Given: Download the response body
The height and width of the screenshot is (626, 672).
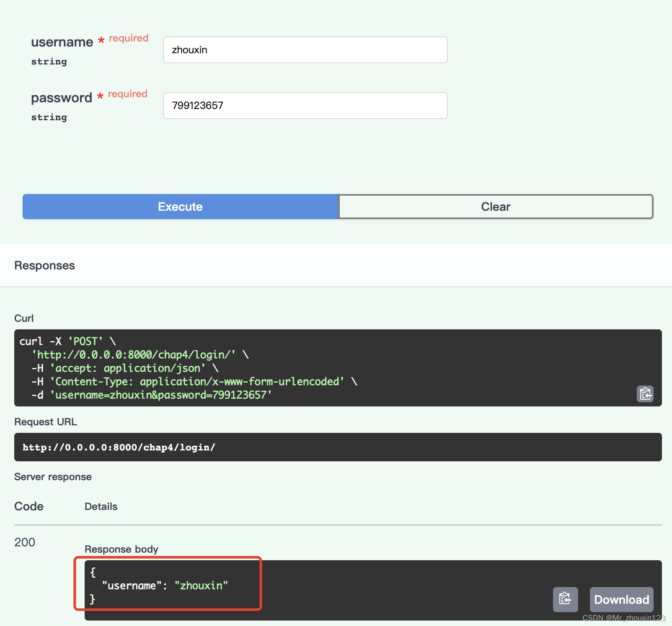Looking at the screenshot, I should point(622,599).
